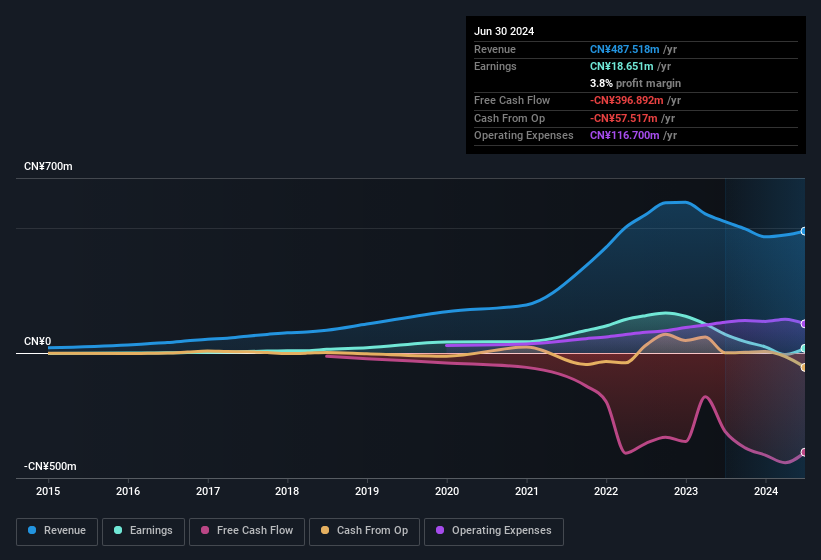
Task: Click the teal Earnings legend dot
Action: click(x=119, y=530)
